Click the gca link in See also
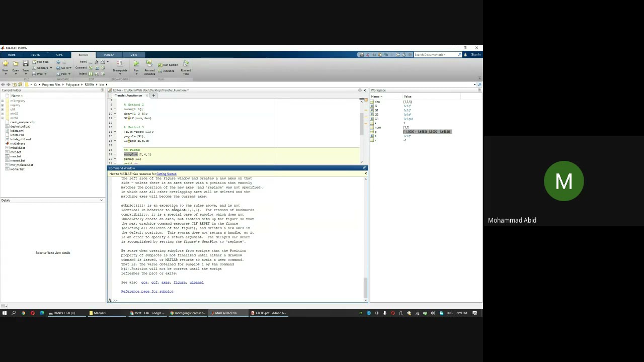The image size is (644, 362). pos(144,282)
